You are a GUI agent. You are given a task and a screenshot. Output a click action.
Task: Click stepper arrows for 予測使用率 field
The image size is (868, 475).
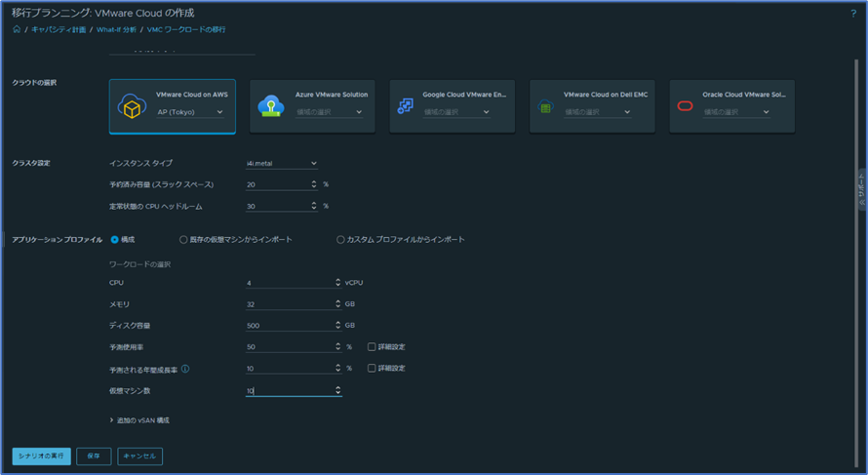pos(337,347)
